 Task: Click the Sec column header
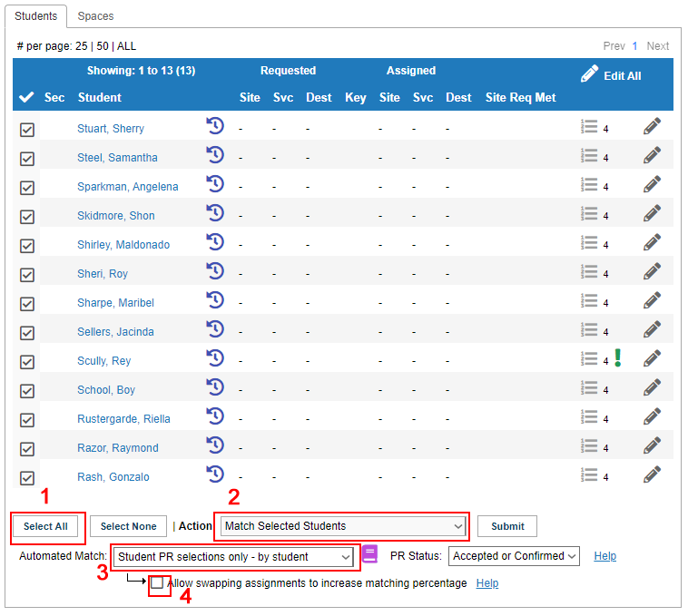coord(54,97)
